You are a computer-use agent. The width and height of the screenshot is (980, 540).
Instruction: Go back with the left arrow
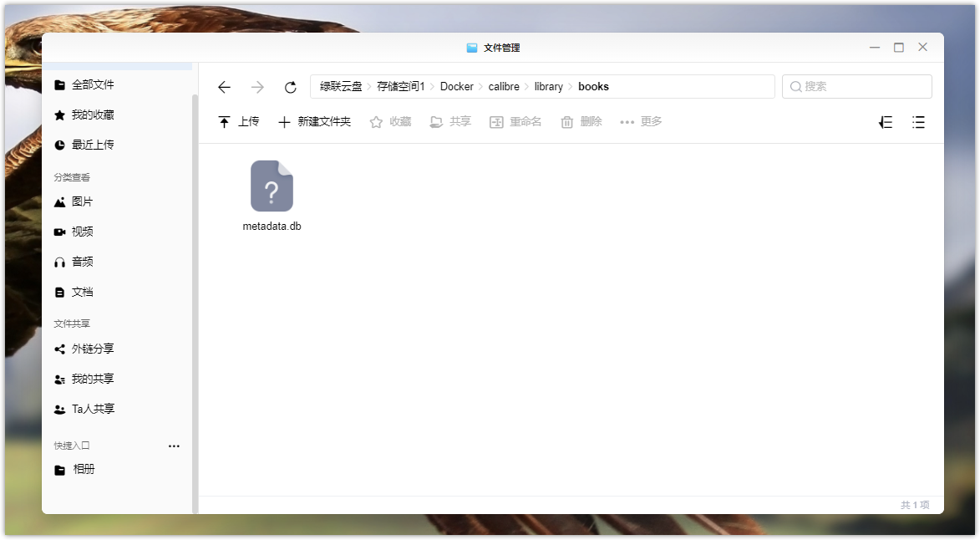pos(225,87)
